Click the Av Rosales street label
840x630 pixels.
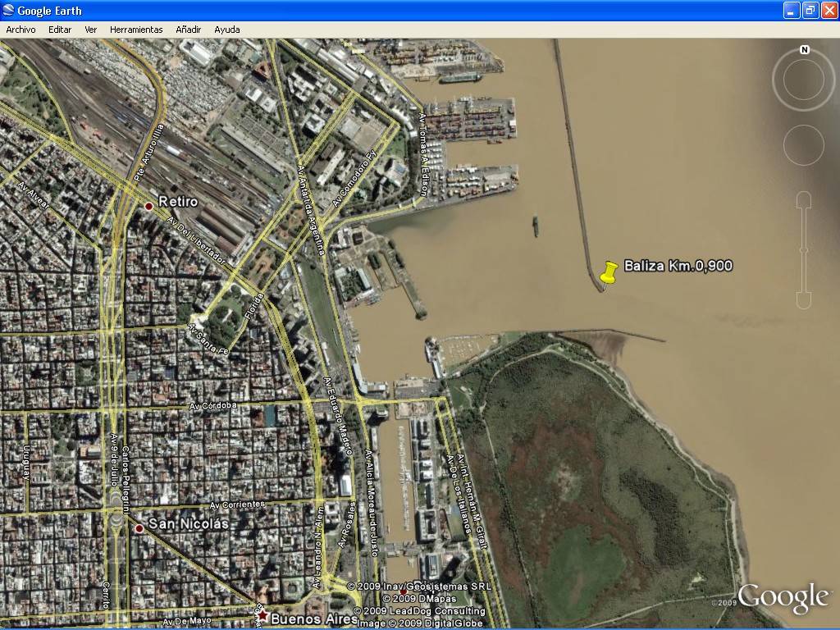tap(346, 526)
